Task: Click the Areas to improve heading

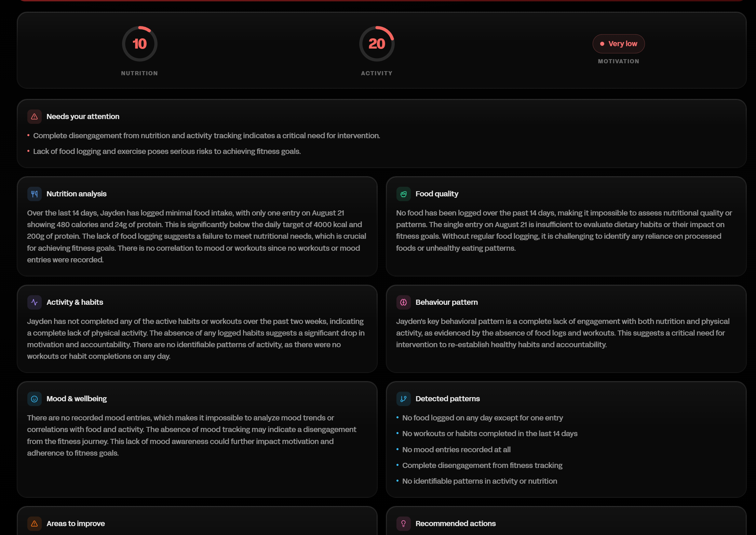Action: 76,524
